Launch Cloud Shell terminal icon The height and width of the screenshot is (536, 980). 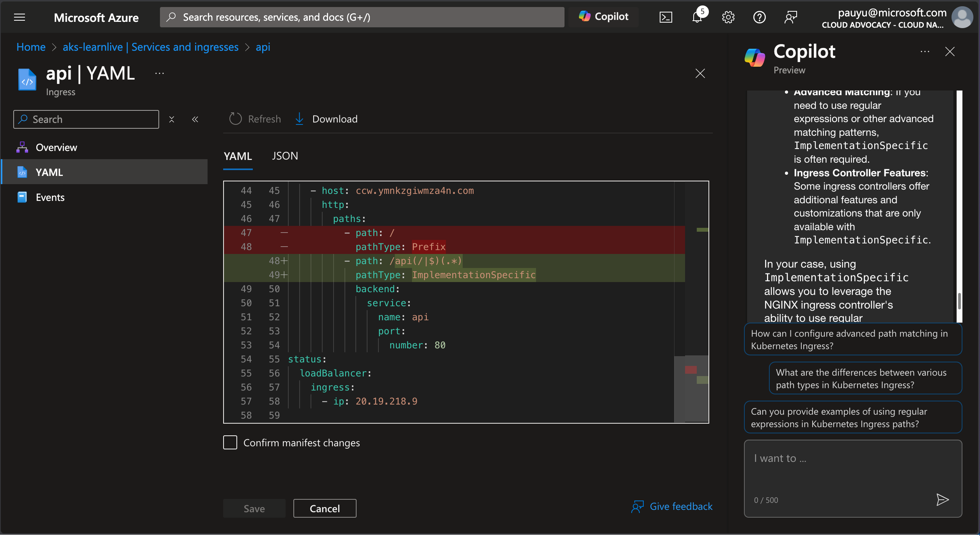click(x=666, y=17)
